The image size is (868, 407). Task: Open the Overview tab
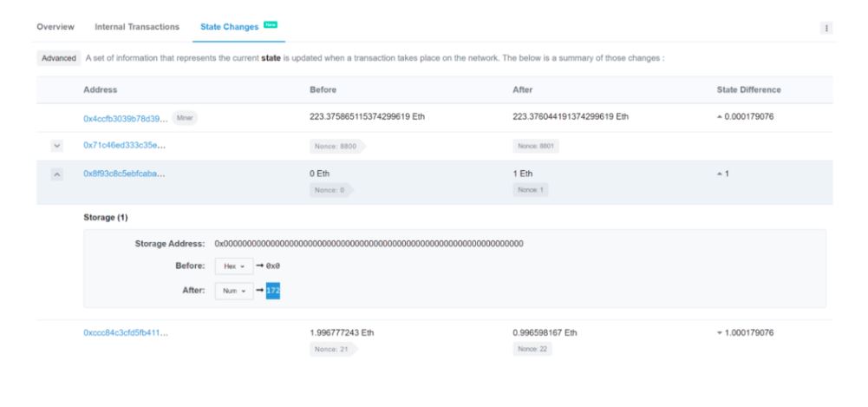point(55,27)
